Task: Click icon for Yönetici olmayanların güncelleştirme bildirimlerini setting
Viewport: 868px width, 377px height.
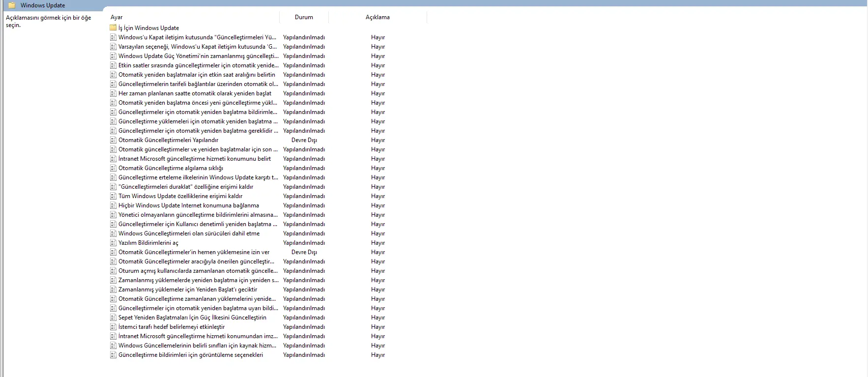Action: pyautogui.click(x=113, y=215)
